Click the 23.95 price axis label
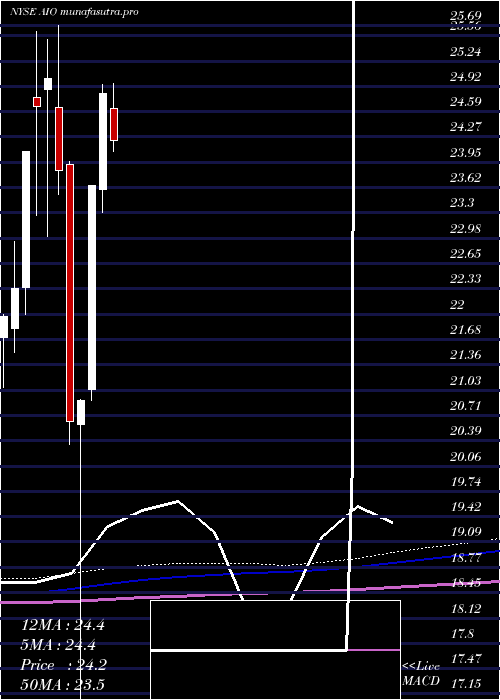 point(466,153)
